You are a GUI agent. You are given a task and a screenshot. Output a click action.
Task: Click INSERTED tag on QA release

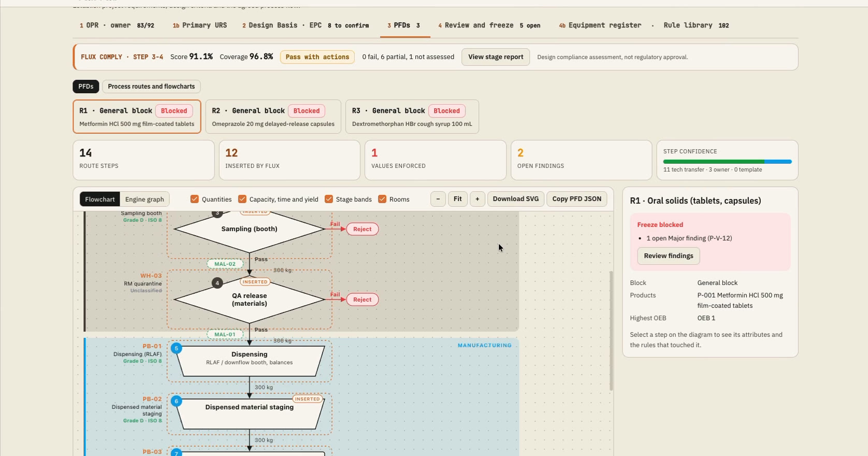[255, 282]
